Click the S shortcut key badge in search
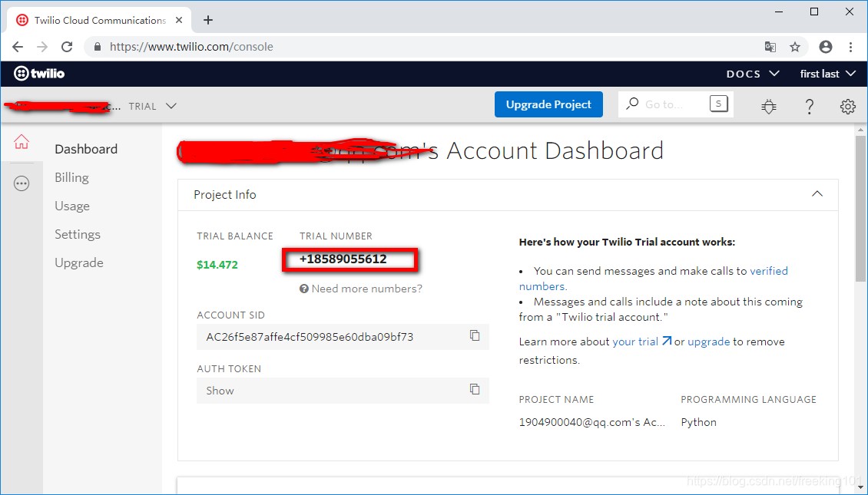 (x=718, y=104)
